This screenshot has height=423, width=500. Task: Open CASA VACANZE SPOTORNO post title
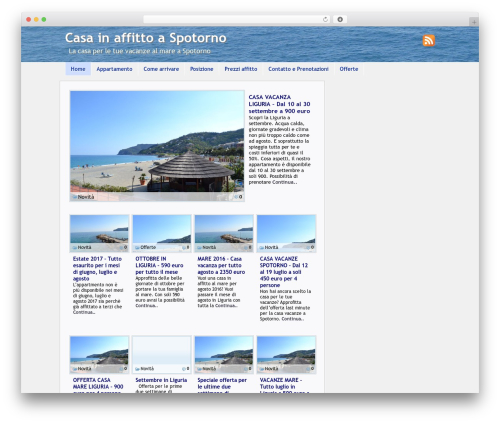click(x=284, y=272)
